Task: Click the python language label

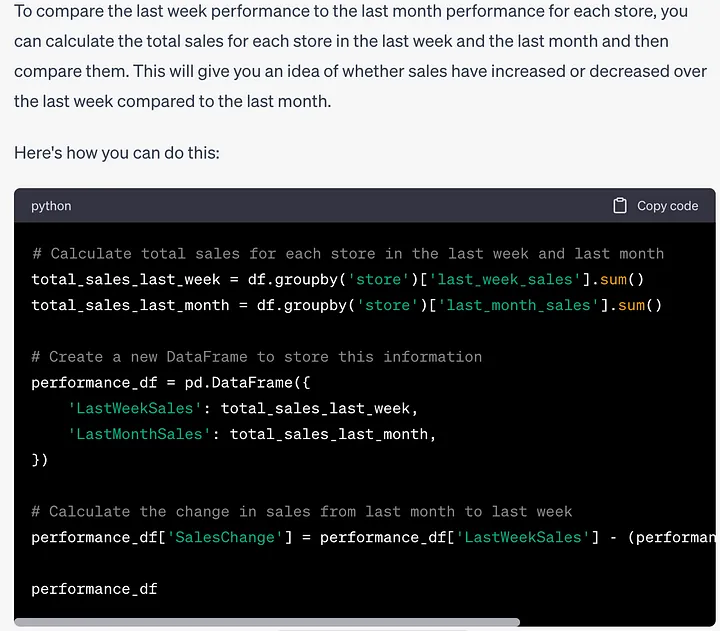Action: coord(51,206)
